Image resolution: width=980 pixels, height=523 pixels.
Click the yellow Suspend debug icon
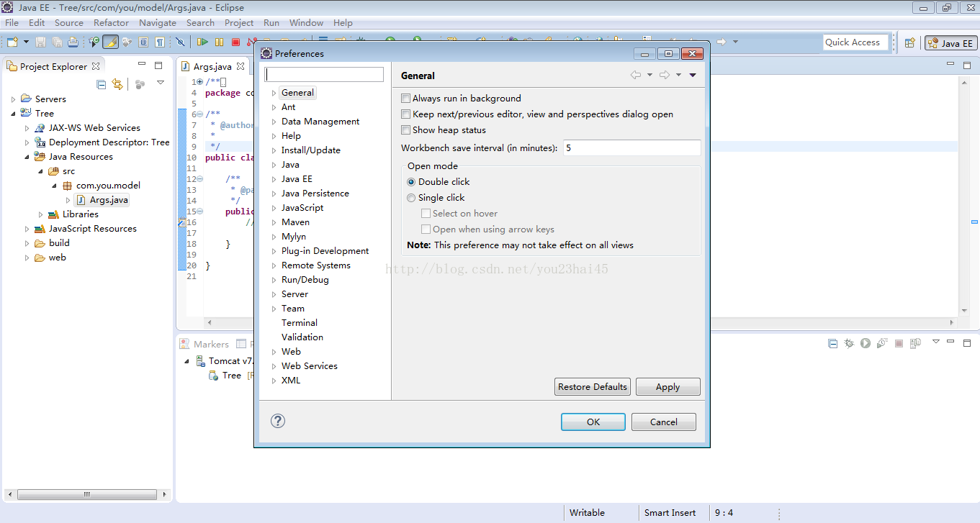[x=219, y=42]
